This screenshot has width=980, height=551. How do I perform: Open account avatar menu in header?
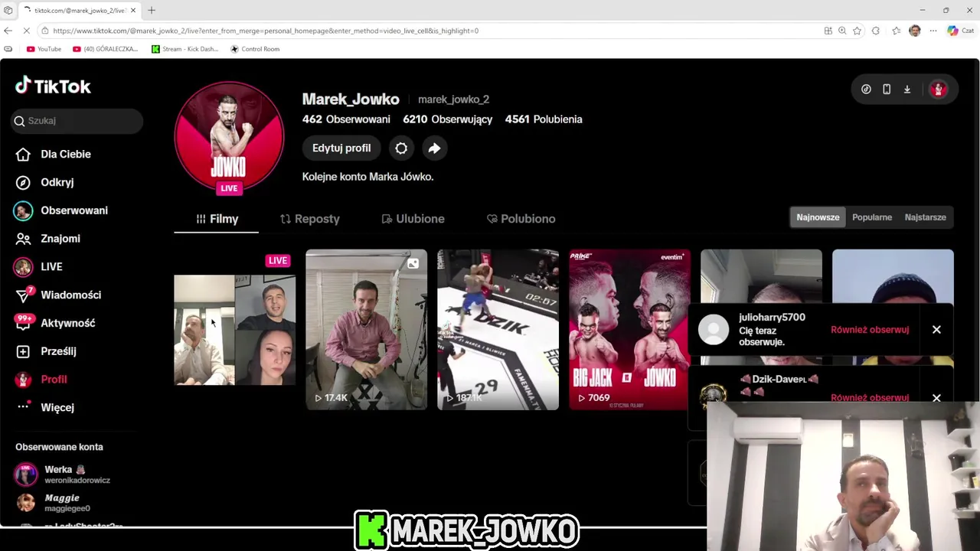coord(938,90)
